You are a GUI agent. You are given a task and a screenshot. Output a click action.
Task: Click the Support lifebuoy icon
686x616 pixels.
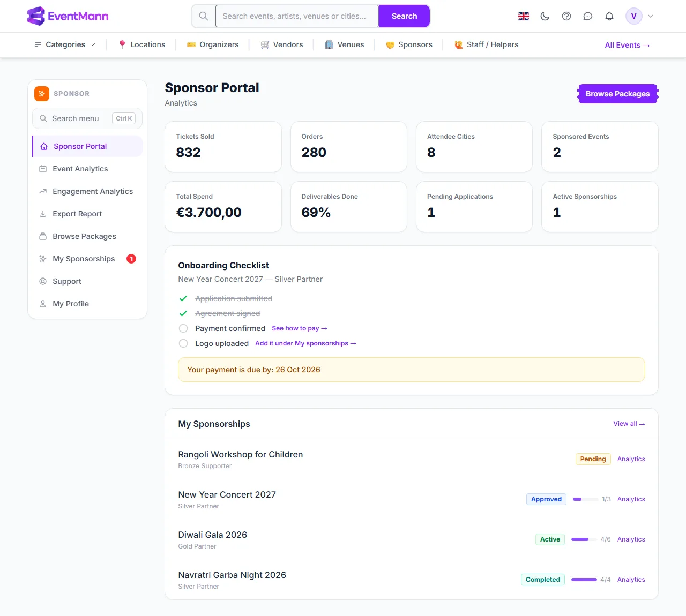(x=43, y=281)
